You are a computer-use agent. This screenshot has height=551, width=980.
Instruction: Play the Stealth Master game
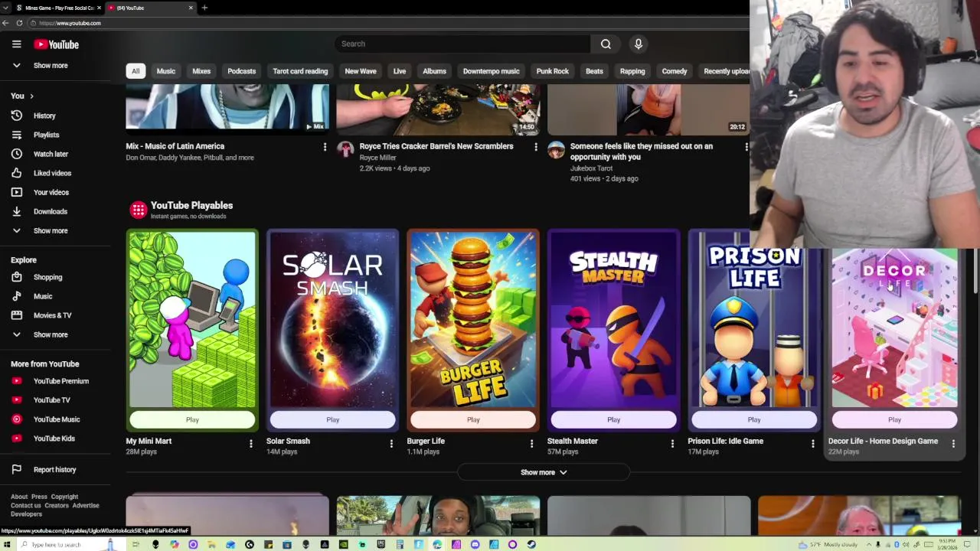(614, 419)
